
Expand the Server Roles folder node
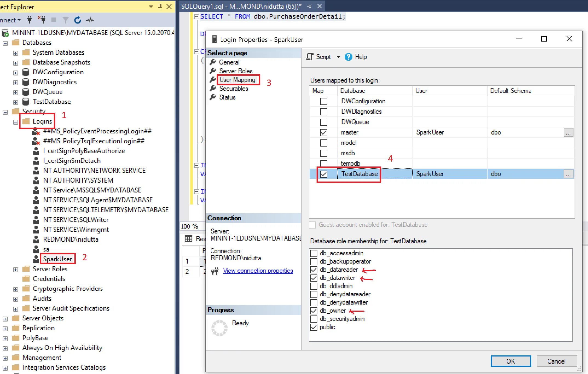16,269
